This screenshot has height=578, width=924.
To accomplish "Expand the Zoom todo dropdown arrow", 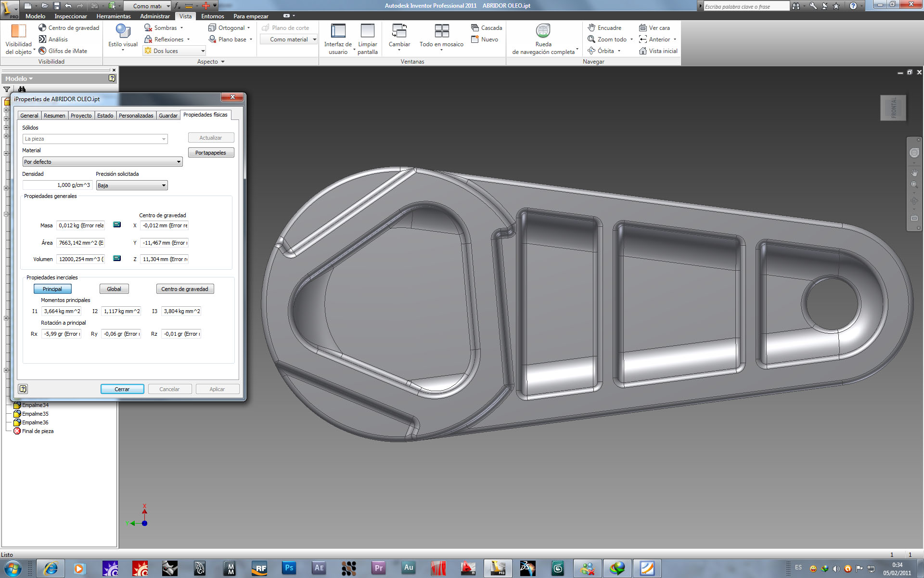I will 631,39.
